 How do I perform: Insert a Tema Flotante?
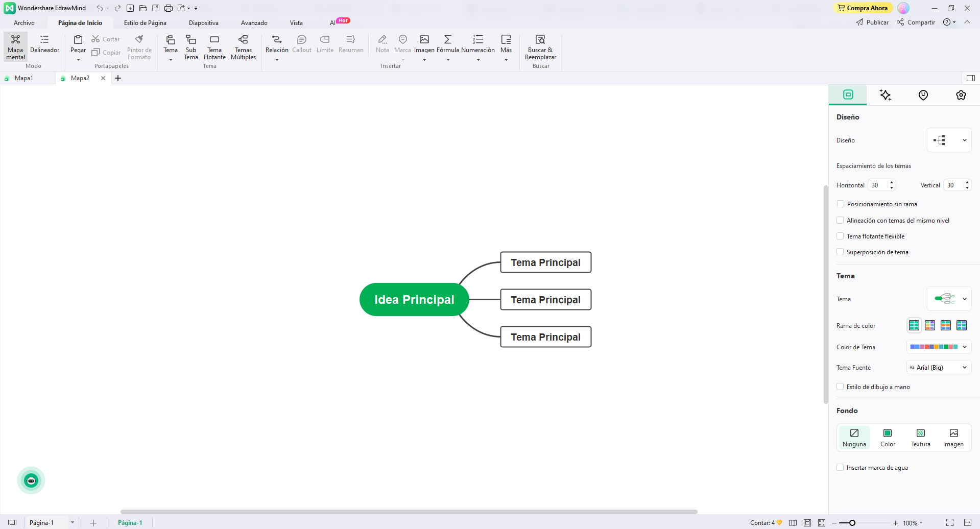[x=214, y=46]
